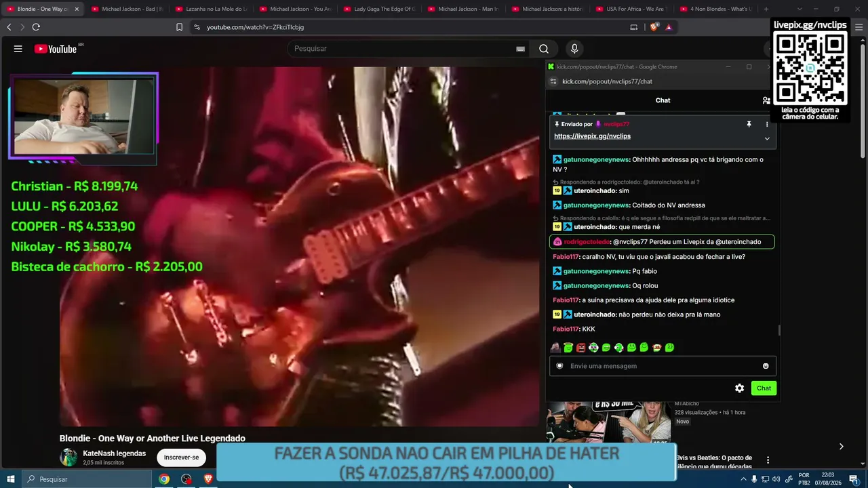Image resolution: width=868 pixels, height=488 pixels.
Task: Select the last green emote in the quick emote row
Action: point(669,348)
